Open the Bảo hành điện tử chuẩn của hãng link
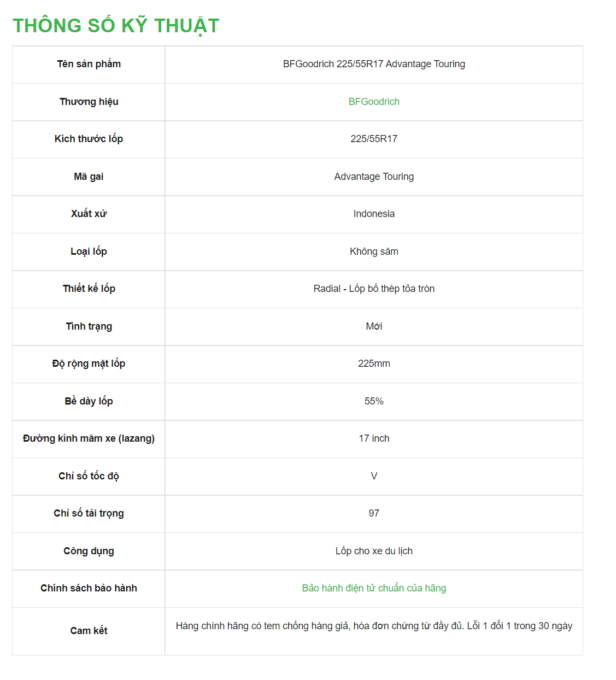Viewport: 616px width, 680px height. (374, 588)
